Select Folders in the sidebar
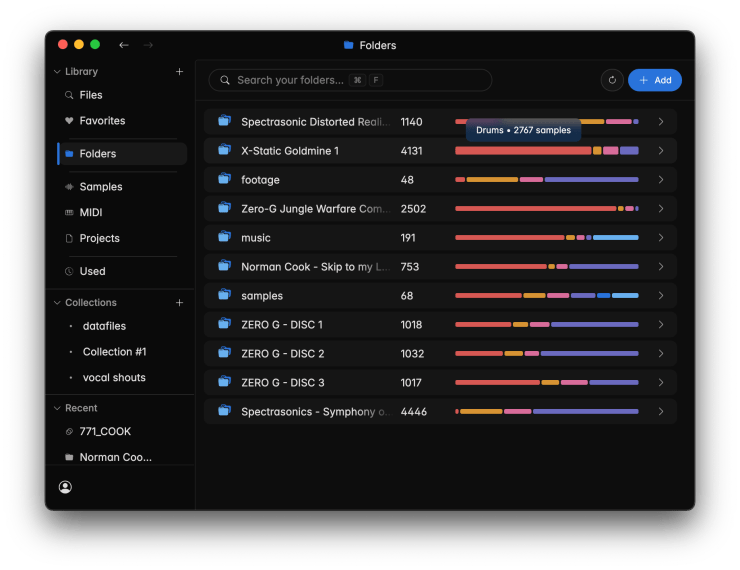The image size is (740, 570). tap(123, 154)
